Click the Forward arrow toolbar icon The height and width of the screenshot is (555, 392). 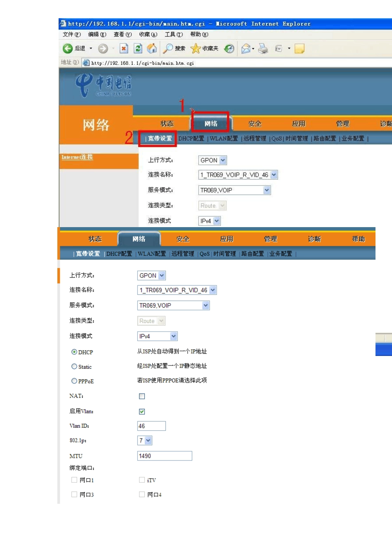pyautogui.click(x=103, y=49)
